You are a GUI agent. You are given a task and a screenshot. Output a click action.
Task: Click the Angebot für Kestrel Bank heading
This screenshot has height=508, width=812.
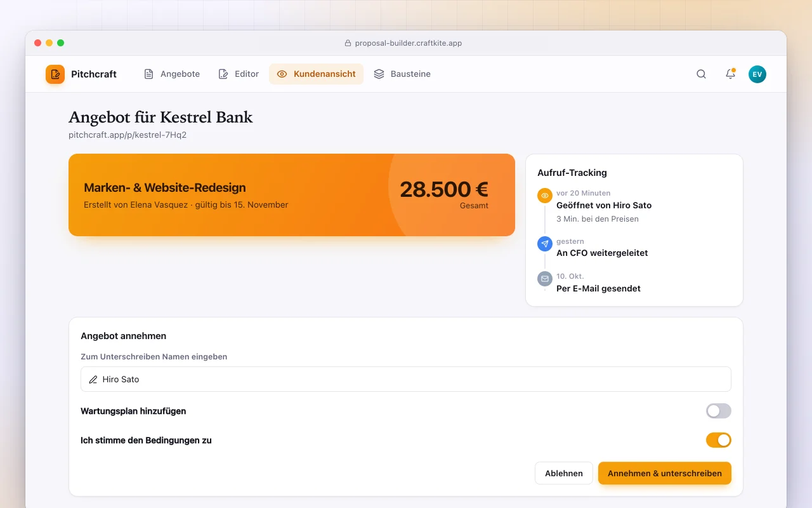(x=160, y=117)
